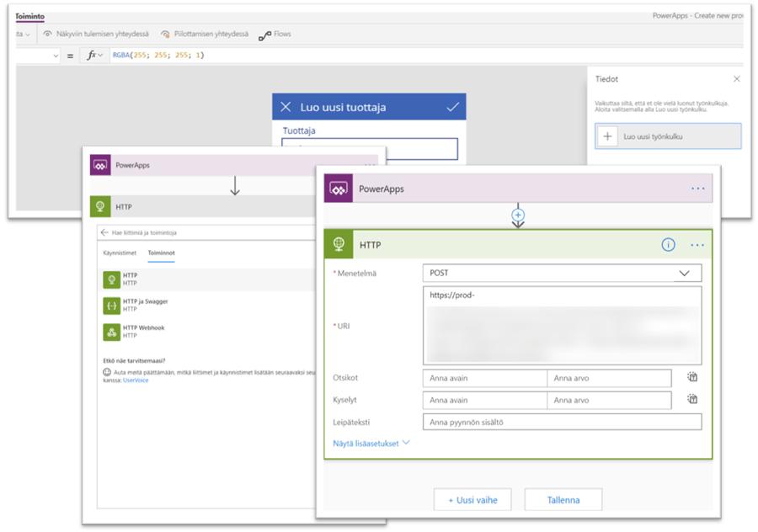Open the Toiminto ribbon tab
This screenshot has height=532, width=758.
pos(29,16)
